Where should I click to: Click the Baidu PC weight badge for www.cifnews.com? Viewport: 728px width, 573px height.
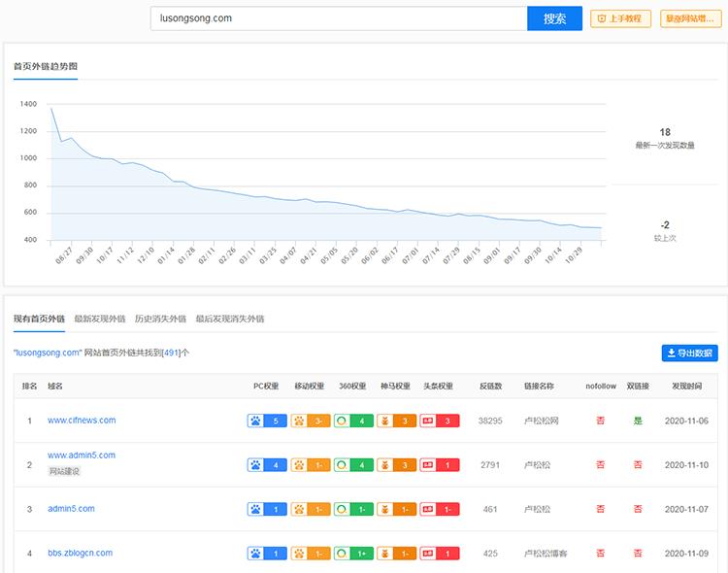point(267,421)
